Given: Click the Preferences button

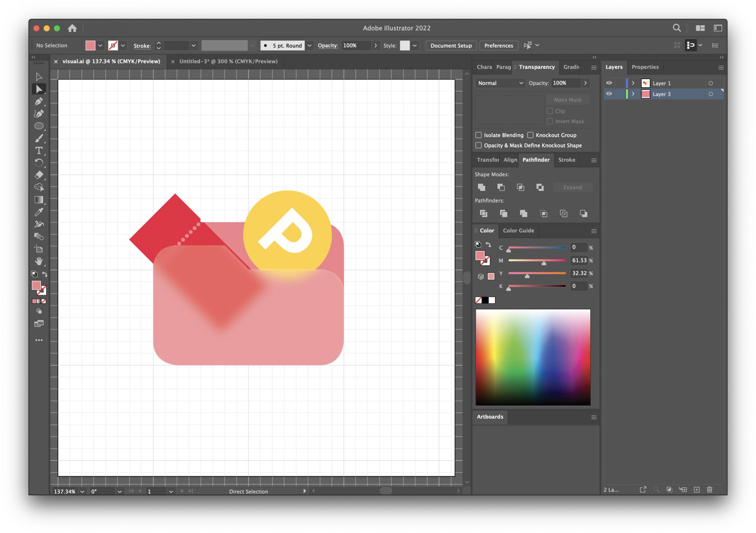Looking at the screenshot, I should pyautogui.click(x=498, y=46).
